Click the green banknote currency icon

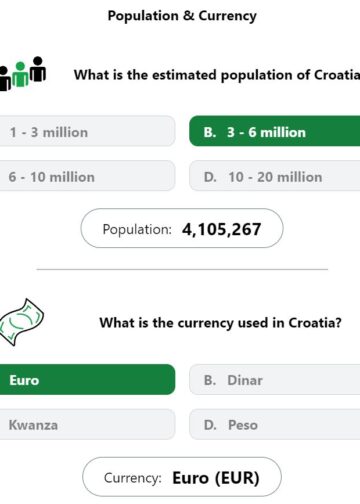point(22,322)
